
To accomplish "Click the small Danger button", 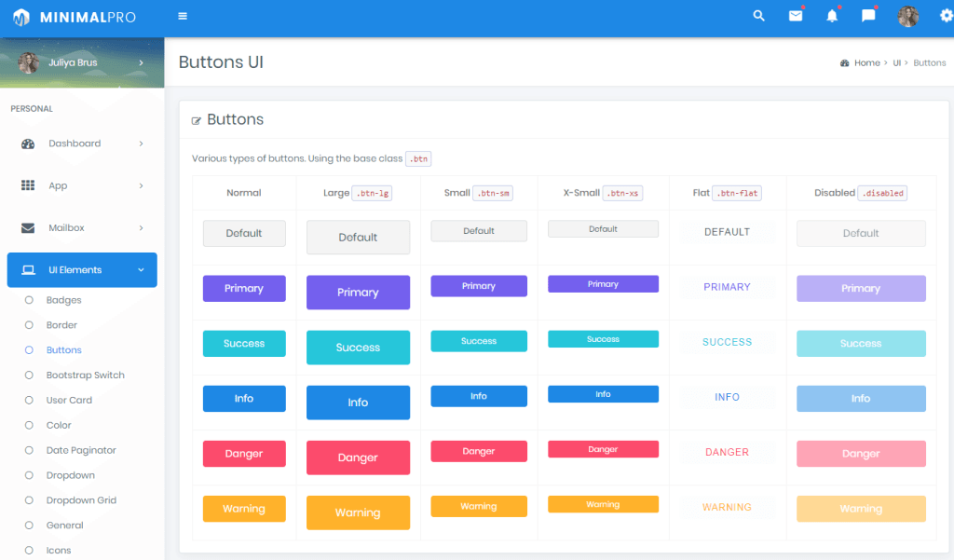I will pyautogui.click(x=479, y=451).
